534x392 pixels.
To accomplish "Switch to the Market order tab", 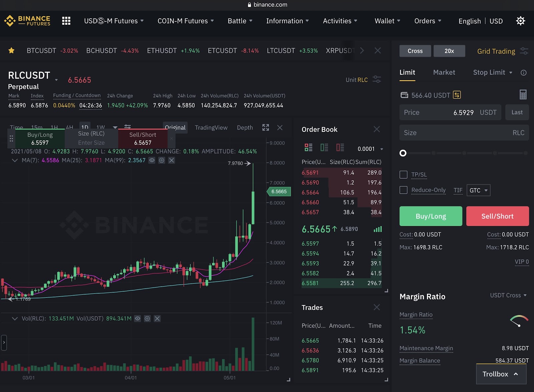I will (444, 72).
